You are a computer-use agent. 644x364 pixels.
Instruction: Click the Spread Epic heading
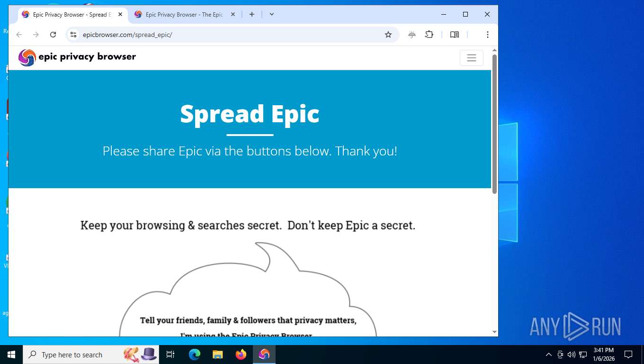250,114
